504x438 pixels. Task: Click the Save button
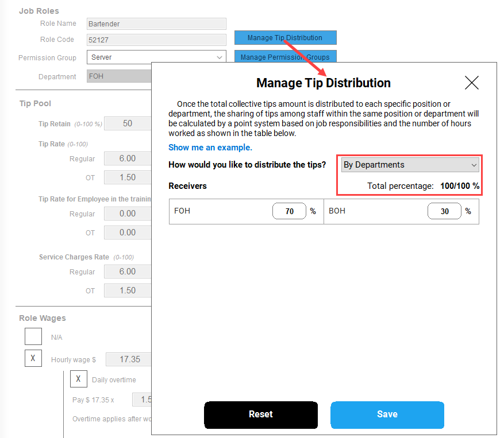tap(387, 414)
